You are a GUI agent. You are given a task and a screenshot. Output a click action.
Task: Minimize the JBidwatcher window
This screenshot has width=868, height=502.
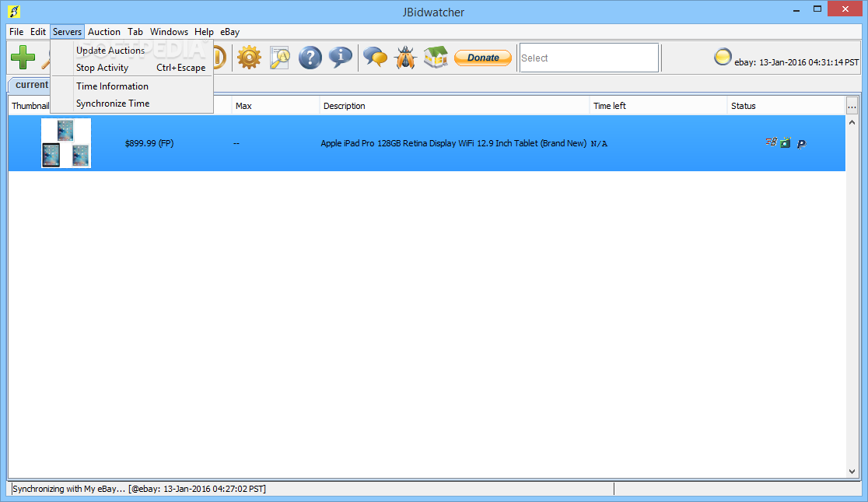796,10
